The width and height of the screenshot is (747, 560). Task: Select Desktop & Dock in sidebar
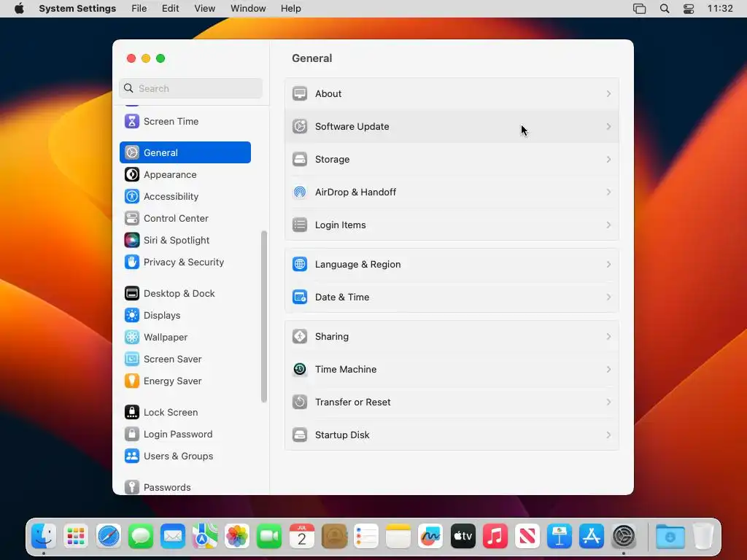coord(185,294)
